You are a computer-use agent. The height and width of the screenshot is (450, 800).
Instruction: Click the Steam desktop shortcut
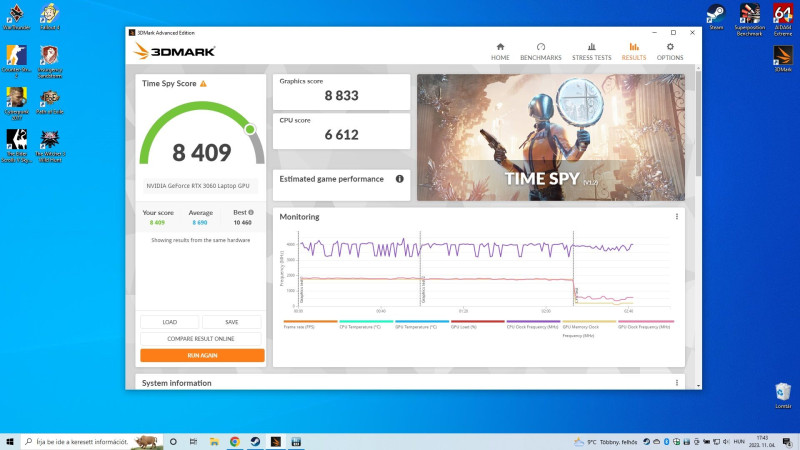716,17
